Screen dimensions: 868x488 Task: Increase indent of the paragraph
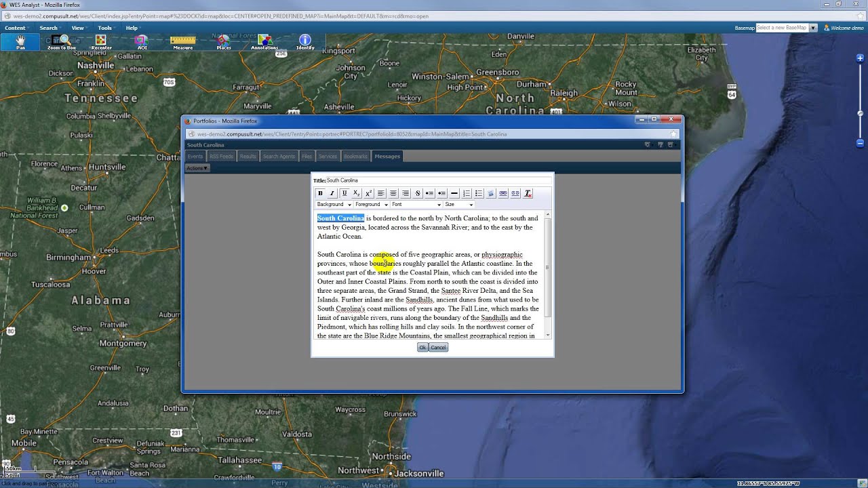[x=430, y=193]
